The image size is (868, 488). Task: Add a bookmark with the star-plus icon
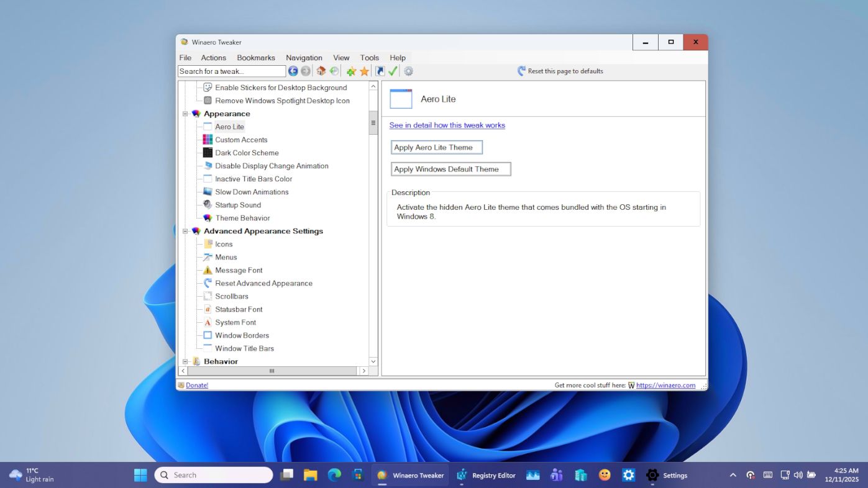pos(351,71)
